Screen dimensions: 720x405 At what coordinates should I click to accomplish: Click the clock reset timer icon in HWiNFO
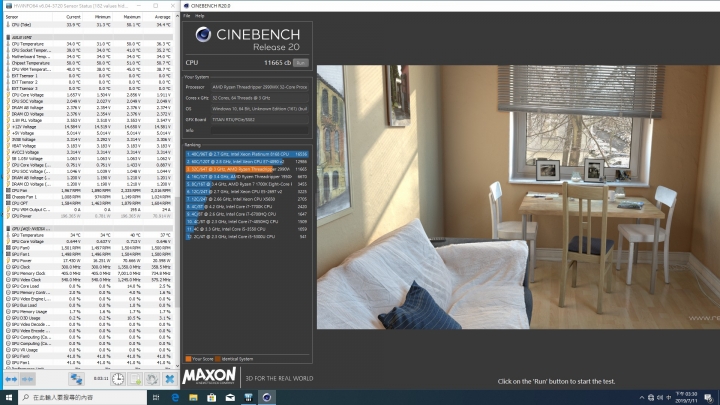pyautogui.click(x=118, y=379)
